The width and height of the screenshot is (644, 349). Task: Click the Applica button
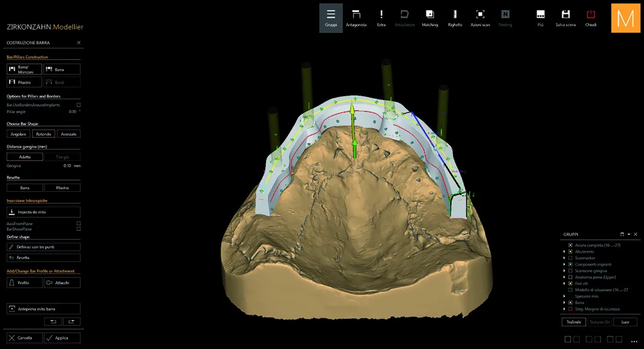click(x=62, y=338)
